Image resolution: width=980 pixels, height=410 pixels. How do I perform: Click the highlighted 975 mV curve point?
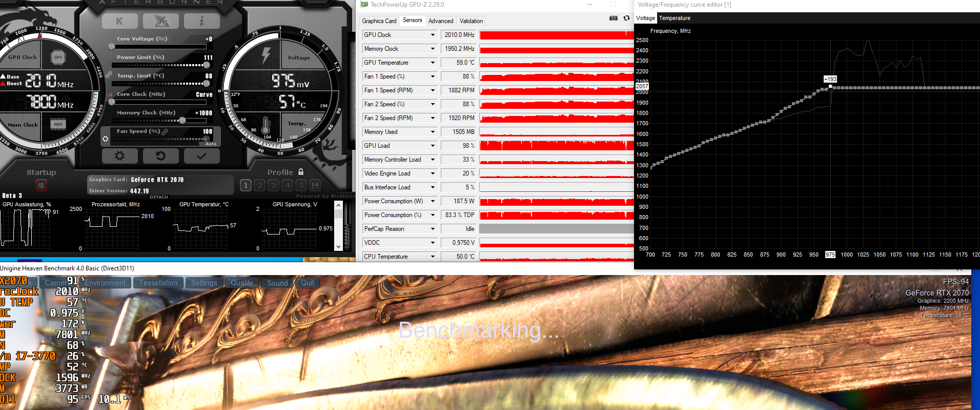(x=830, y=86)
